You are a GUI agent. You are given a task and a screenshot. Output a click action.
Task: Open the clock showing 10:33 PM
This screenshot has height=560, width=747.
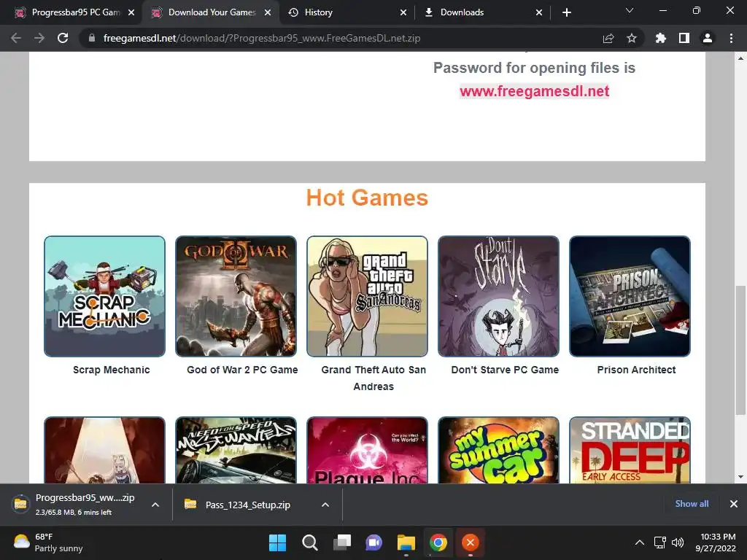(716, 542)
